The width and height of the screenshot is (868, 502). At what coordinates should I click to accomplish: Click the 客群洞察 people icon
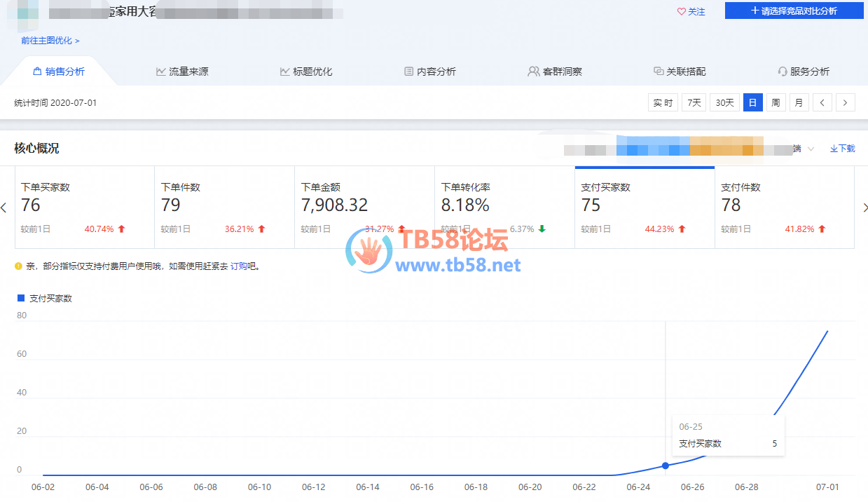[x=534, y=72]
